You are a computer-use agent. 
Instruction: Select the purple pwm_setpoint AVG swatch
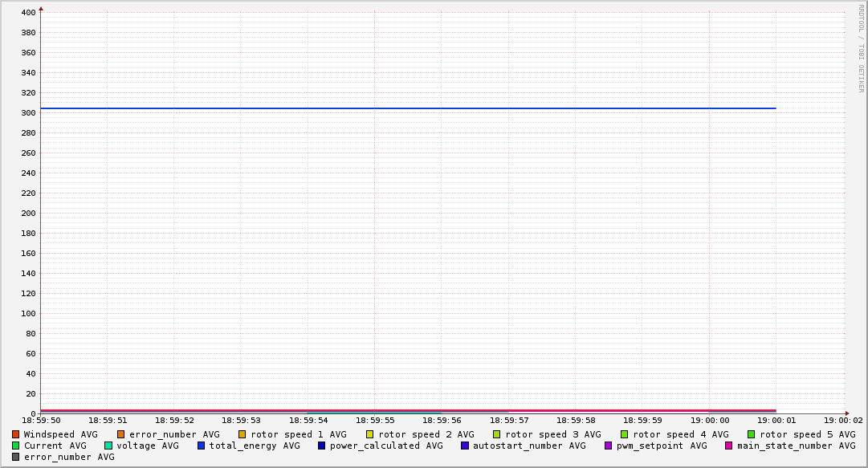tap(609, 446)
